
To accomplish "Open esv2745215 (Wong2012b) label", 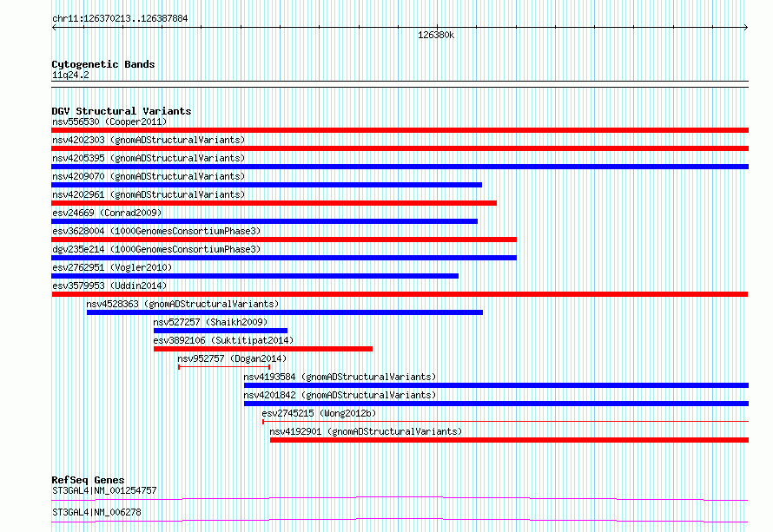I will 319,413.
